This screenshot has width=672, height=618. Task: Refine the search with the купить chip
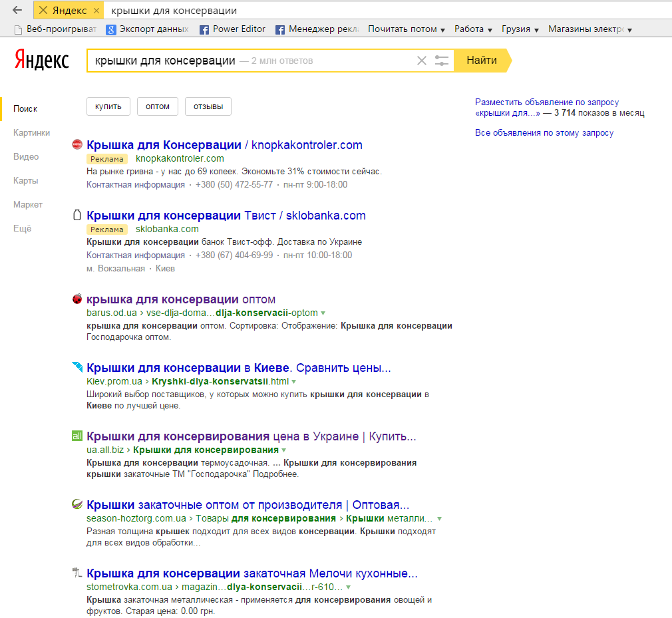pos(108,106)
